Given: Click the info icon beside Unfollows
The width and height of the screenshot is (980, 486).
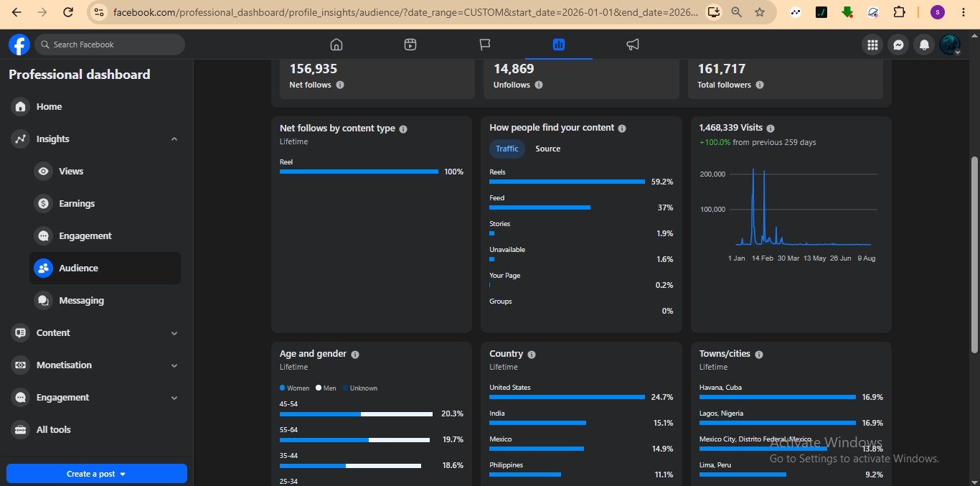Looking at the screenshot, I should click(539, 85).
